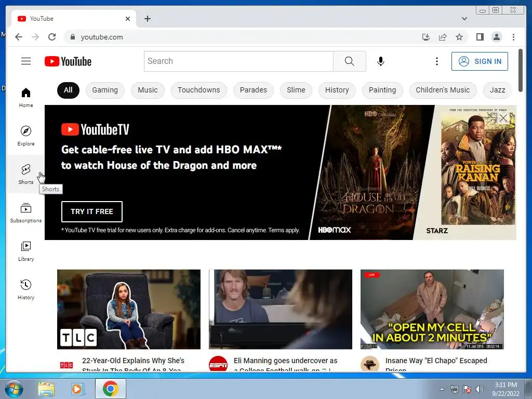Click the page vertical scrollbar
532x399 pixels.
coord(521,70)
